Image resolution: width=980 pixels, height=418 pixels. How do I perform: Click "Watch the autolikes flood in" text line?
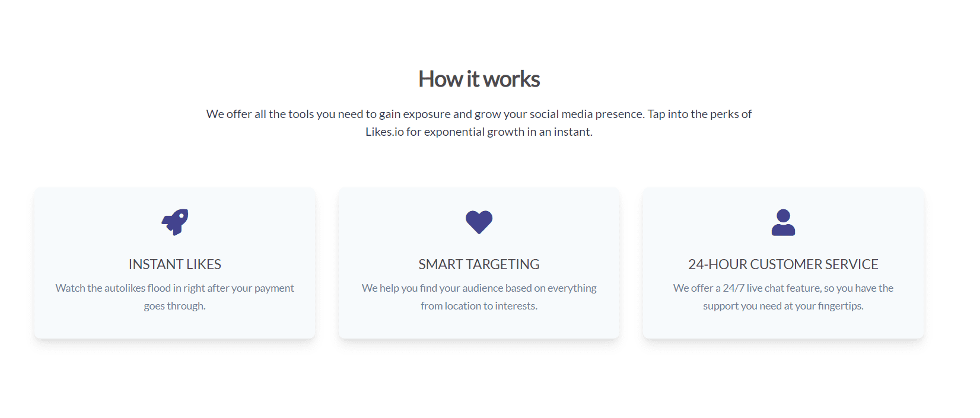coord(175,288)
